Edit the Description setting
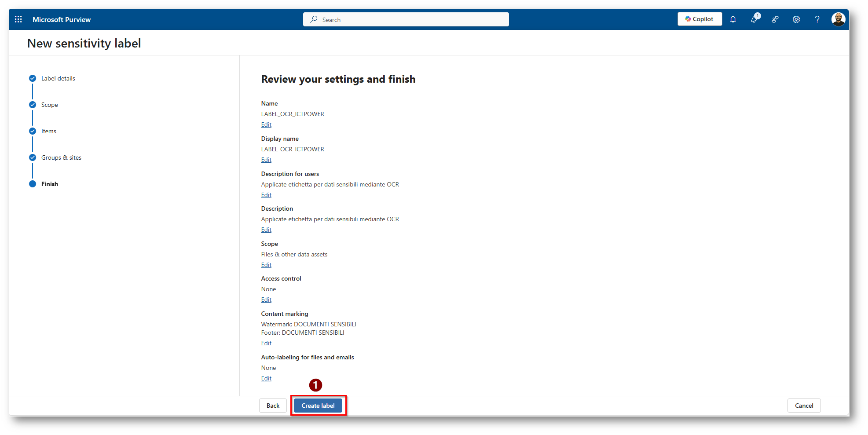This screenshot has height=435, width=868. point(266,230)
